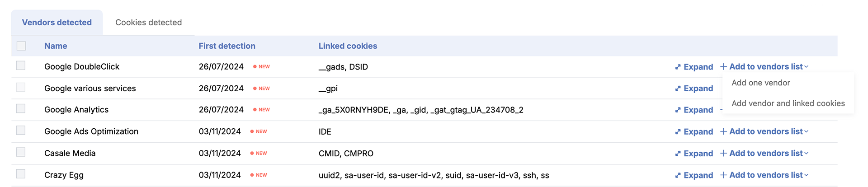Sort by First detection column header
This screenshot has height=187, width=868.
tap(227, 46)
